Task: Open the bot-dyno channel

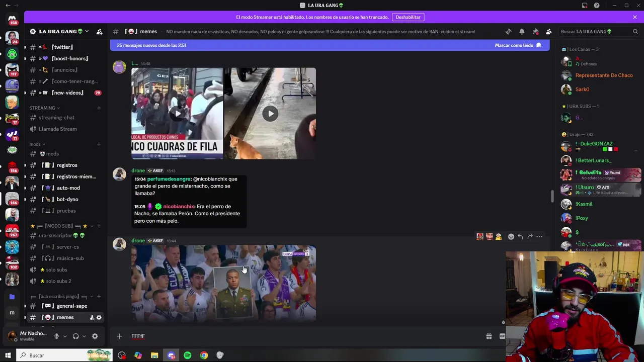Action: [65, 199]
